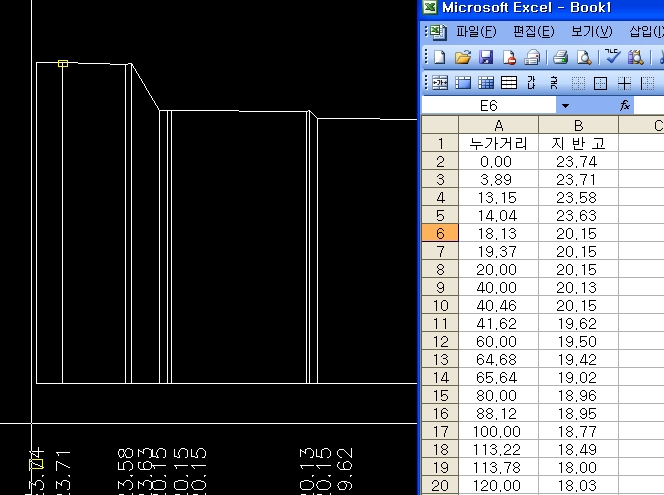Image resolution: width=664 pixels, height=495 pixels.
Task: Select cell containing 19.02
Action: pos(578,377)
